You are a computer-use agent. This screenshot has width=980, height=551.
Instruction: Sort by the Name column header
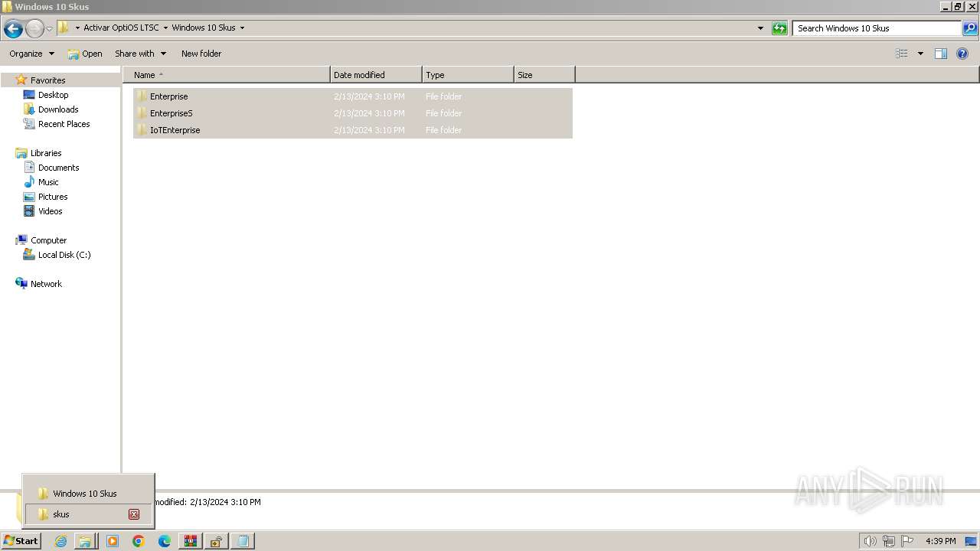tap(227, 75)
